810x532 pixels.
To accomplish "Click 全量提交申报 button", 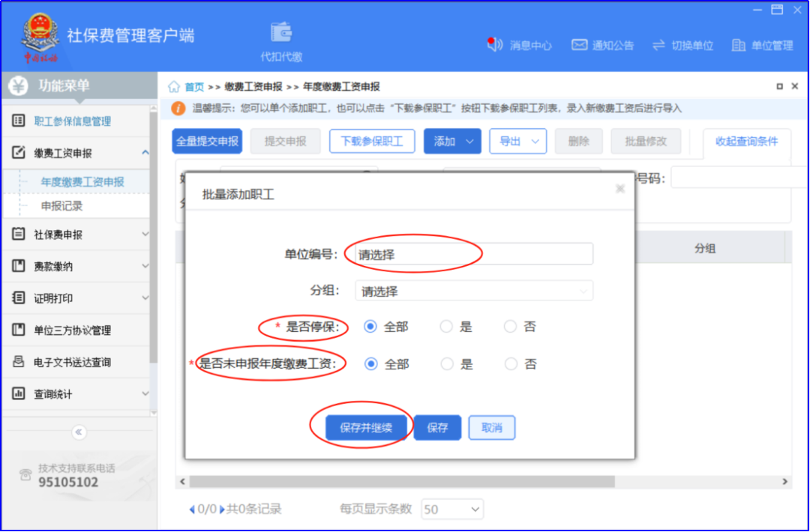I will tap(207, 142).
